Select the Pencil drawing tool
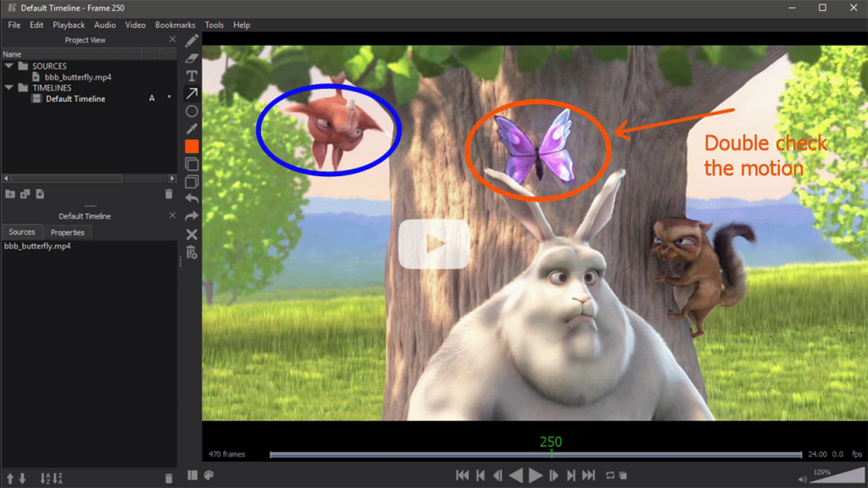 point(192,40)
